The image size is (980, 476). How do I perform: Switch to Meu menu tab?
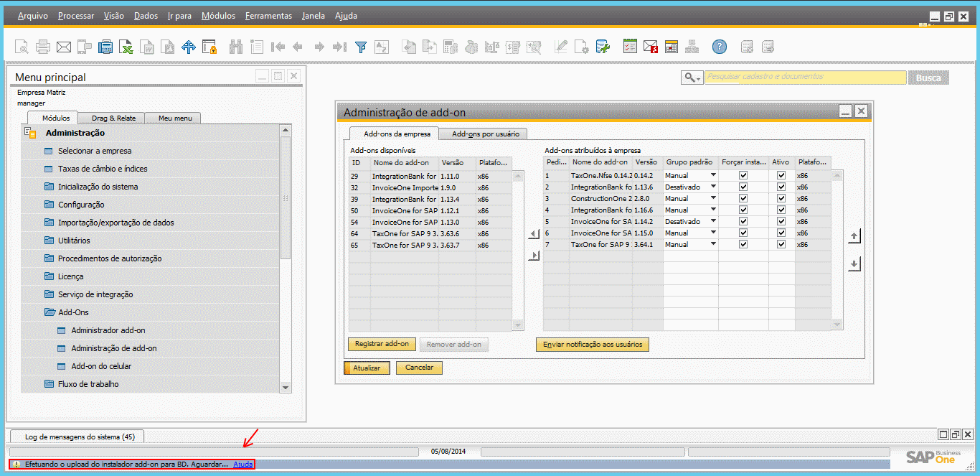click(x=175, y=118)
